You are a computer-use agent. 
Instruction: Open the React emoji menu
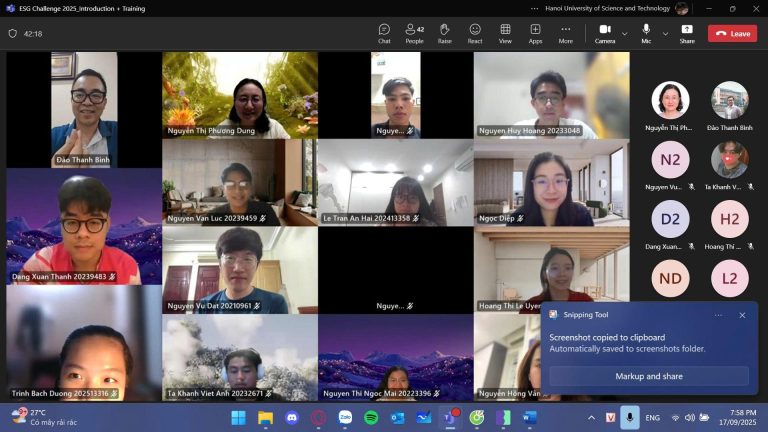[475, 34]
